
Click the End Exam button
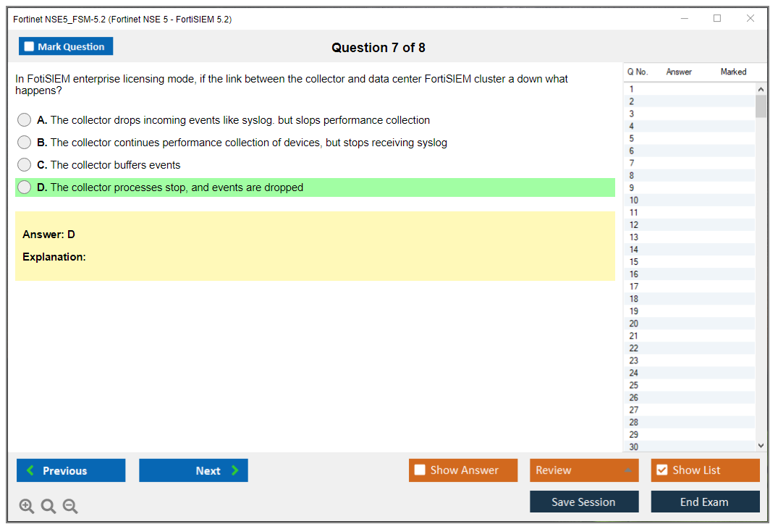coord(705,502)
